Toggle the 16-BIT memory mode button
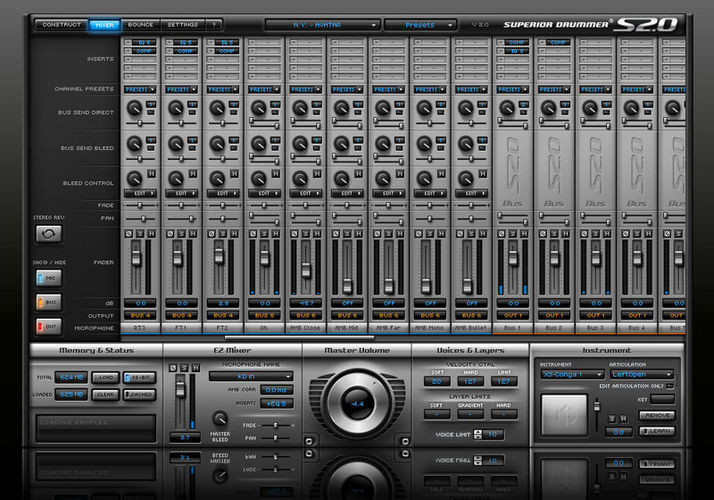Image resolution: width=714 pixels, height=500 pixels. [140, 378]
